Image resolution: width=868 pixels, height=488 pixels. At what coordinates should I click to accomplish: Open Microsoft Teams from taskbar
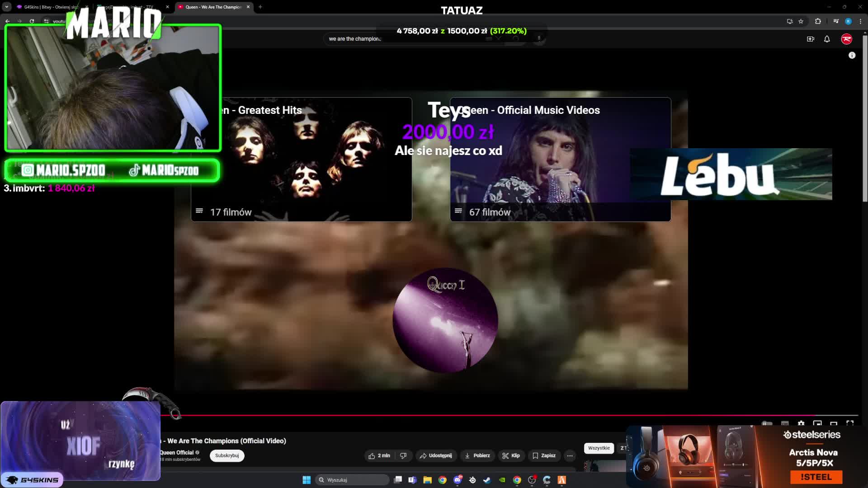pos(412,480)
